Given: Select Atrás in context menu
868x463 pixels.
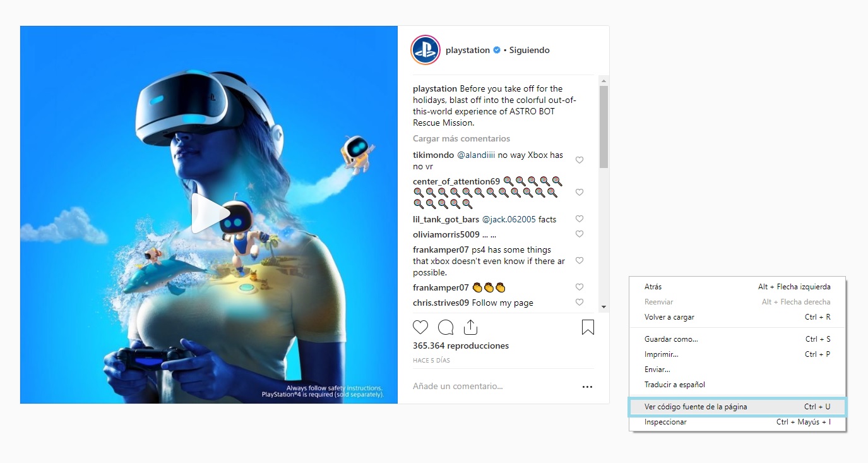Looking at the screenshot, I should [737, 287].
